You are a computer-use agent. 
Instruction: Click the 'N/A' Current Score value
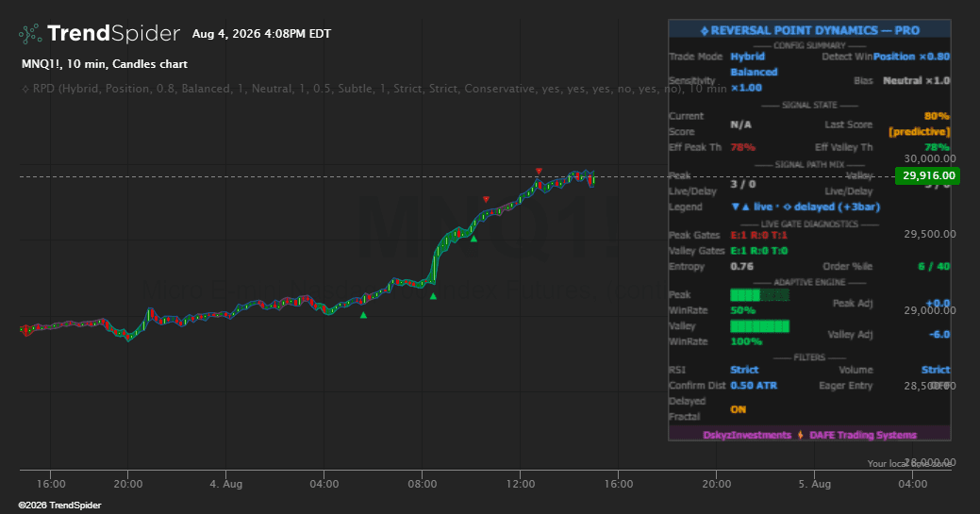click(740, 124)
